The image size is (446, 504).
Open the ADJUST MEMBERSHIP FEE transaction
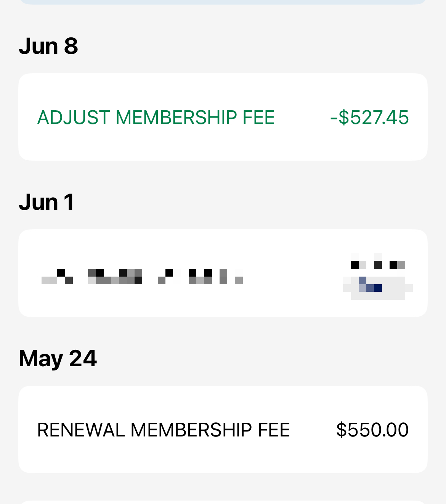[223, 117]
